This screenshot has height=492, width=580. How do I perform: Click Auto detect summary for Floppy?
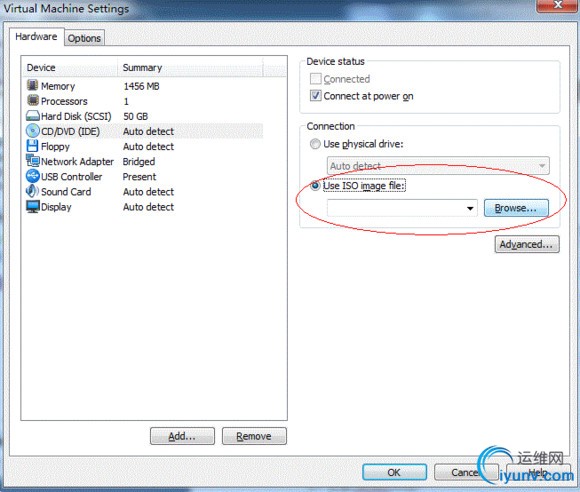pos(148,146)
